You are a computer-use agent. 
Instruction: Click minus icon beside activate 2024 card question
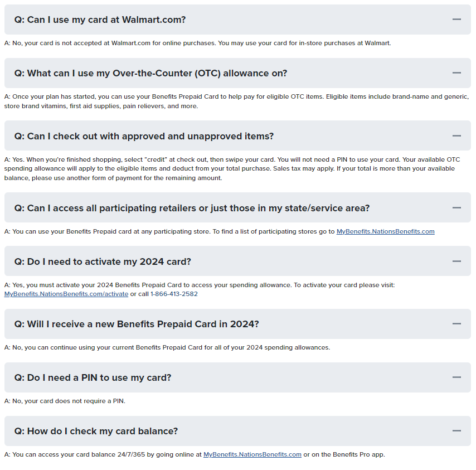coord(456,261)
